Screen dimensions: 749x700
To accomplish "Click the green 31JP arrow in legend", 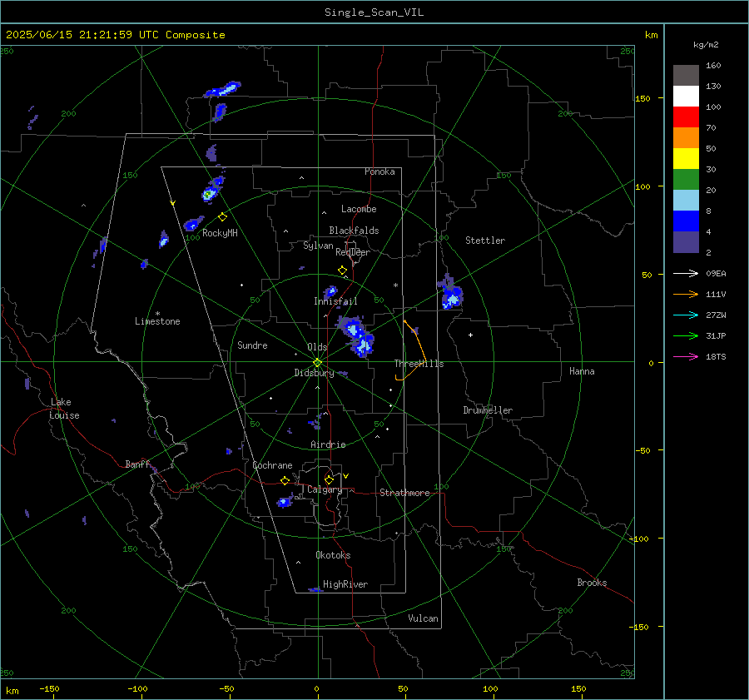I will click(x=686, y=336).
